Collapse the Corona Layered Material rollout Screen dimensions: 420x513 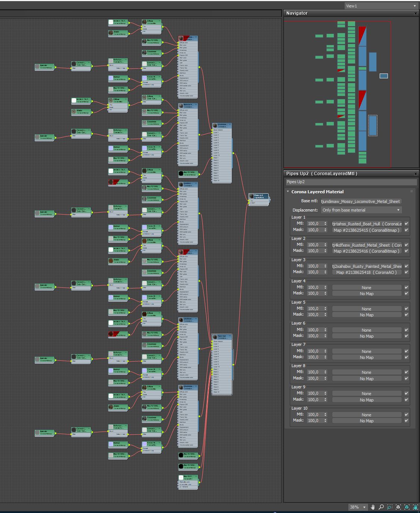coord(288,192)
